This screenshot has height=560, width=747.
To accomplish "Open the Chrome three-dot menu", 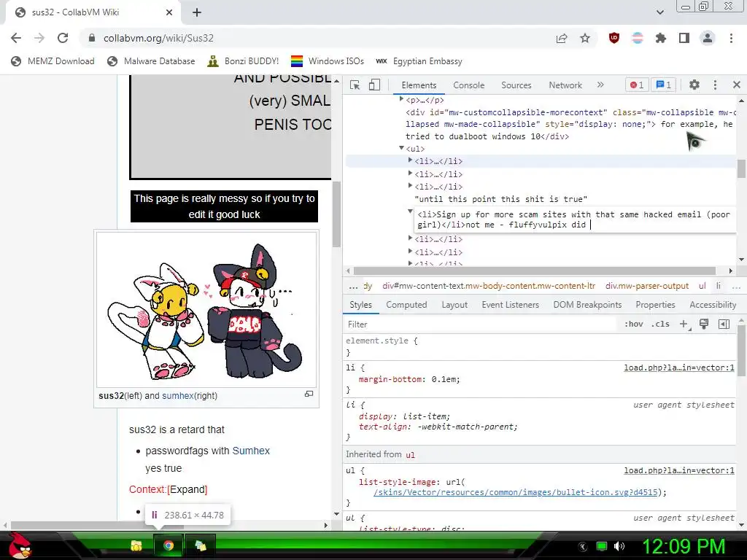I will click(731, 38).
